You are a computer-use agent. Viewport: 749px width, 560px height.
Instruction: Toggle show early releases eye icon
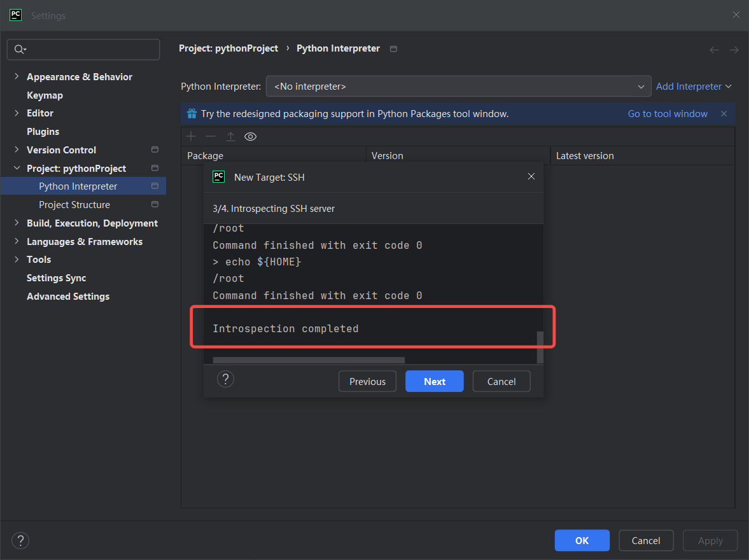(251, 137)
